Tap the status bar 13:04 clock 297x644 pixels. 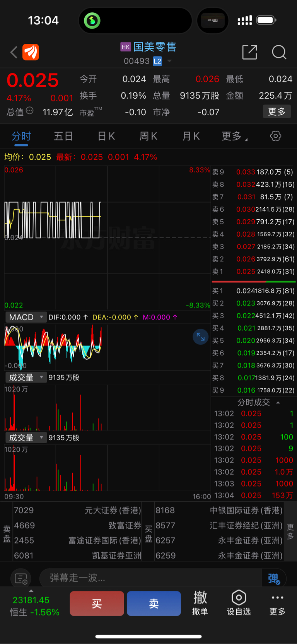click(43, 20)
